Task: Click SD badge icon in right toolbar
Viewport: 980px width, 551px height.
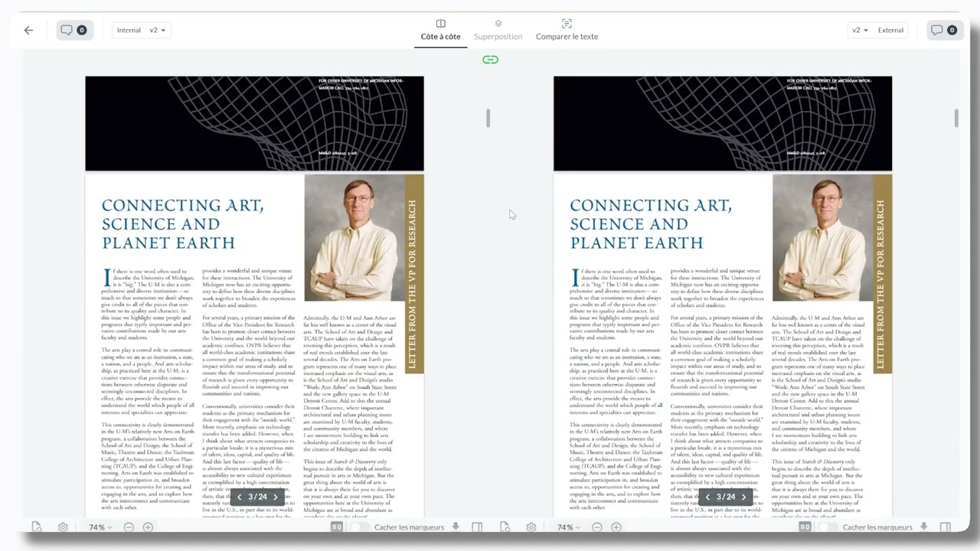Action: (805, 527)
